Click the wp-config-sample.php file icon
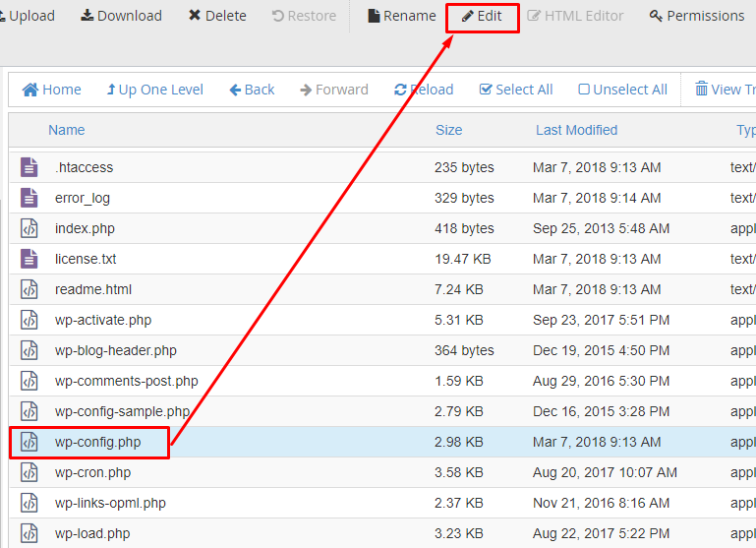756x548 pixels. [29, 411]
